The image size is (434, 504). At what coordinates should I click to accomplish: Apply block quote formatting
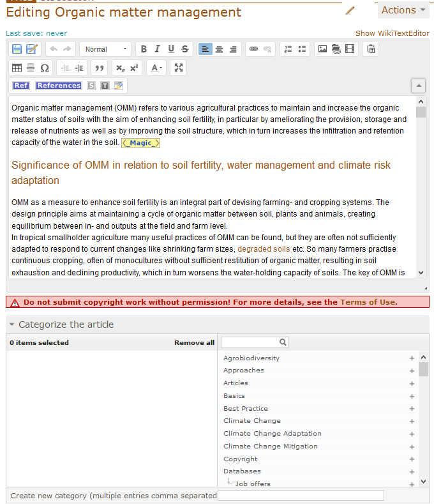pos(98,68)
